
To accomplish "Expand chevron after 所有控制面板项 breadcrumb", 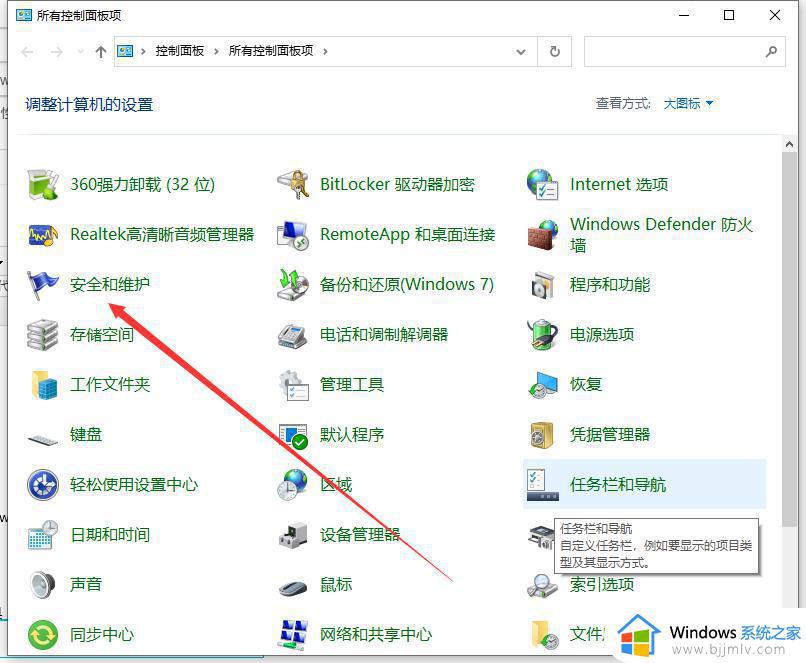I will [x=325, y=51].
